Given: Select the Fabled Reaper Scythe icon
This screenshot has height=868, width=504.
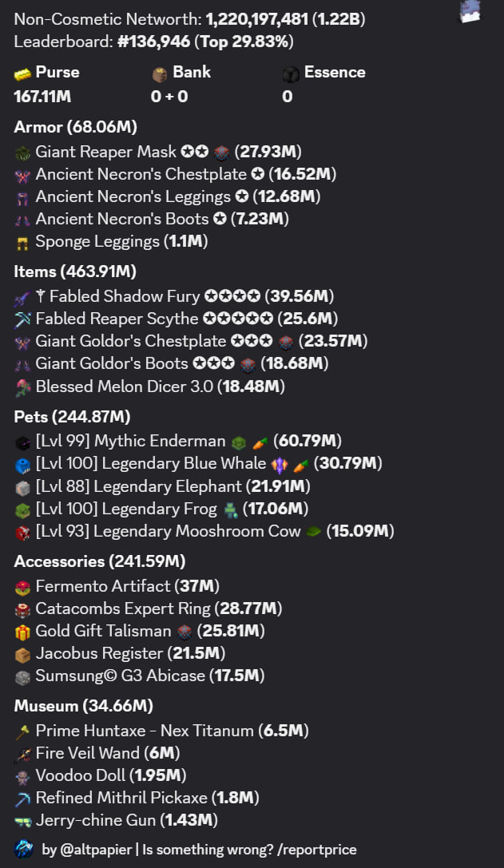Looking at the screenshot, I should coord(22,319).
